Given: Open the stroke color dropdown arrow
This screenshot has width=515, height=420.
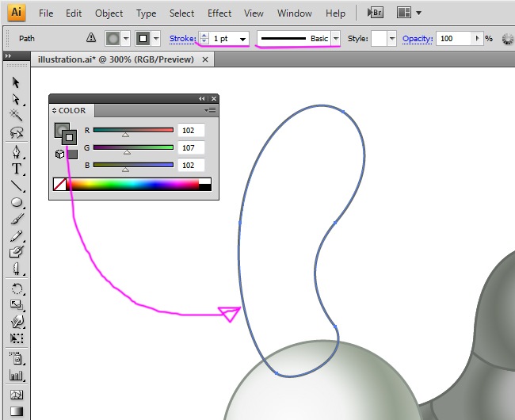Looking at the screenshot, I should (156, 39).
